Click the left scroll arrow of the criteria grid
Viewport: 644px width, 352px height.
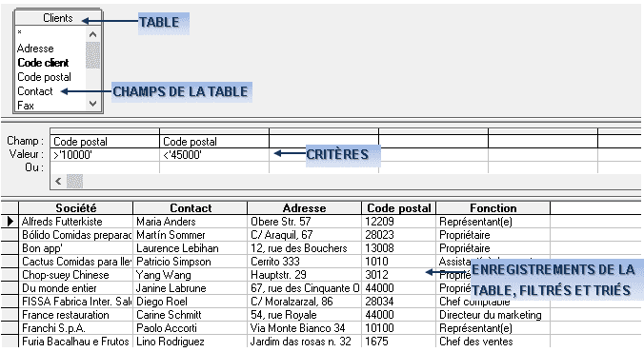tap(58, 181)
